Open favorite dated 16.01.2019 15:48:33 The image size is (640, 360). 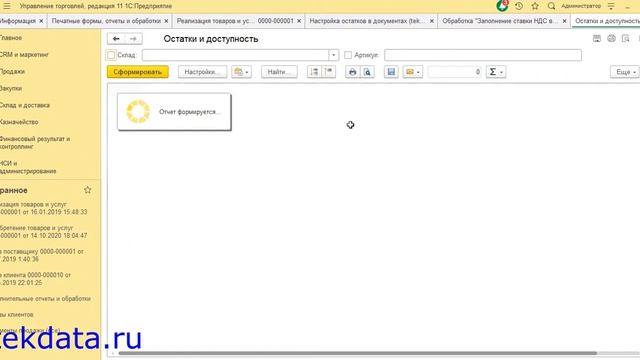tap(43, 208)
